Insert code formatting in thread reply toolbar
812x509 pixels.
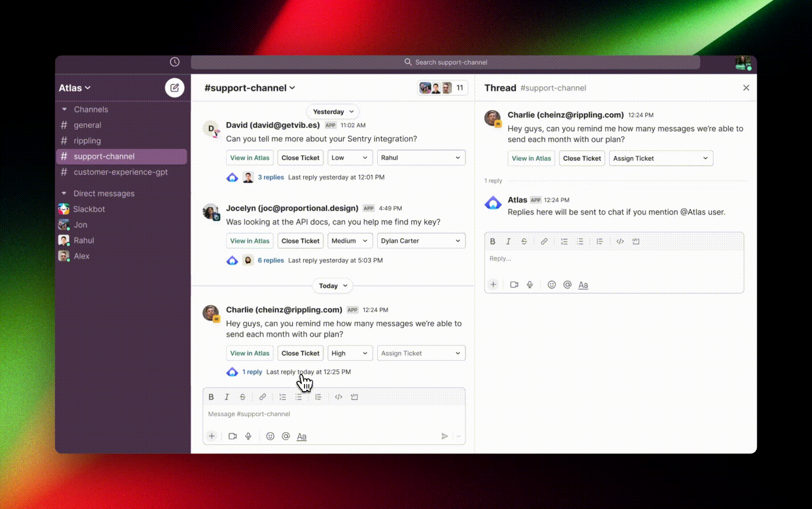coord(620,241)
